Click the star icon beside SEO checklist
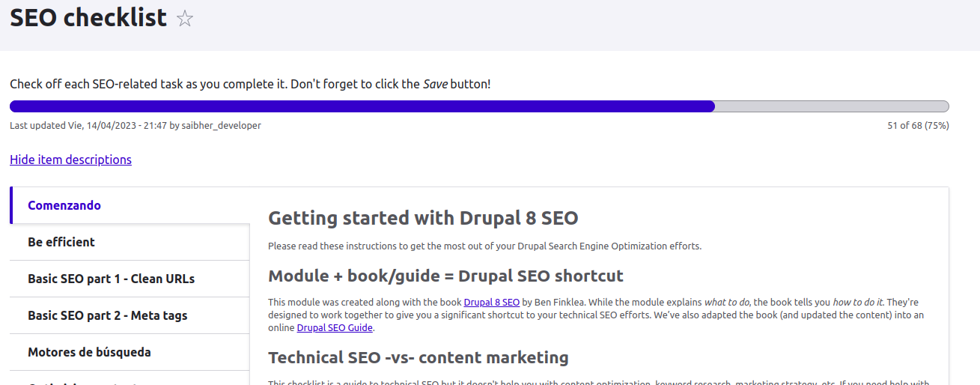Viewport: 980px width, 385px height. [185, 19]
